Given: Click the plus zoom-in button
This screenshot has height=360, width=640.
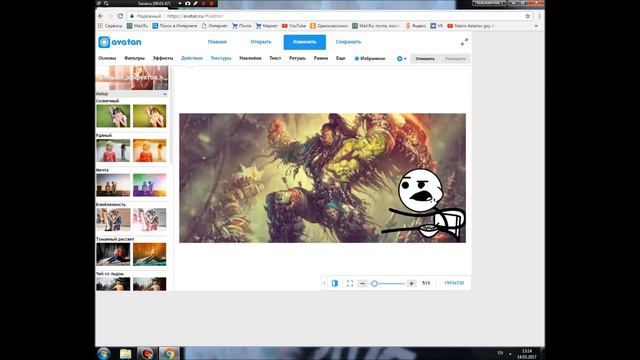Looking at the screenshot, I should (x=411, y=283).
